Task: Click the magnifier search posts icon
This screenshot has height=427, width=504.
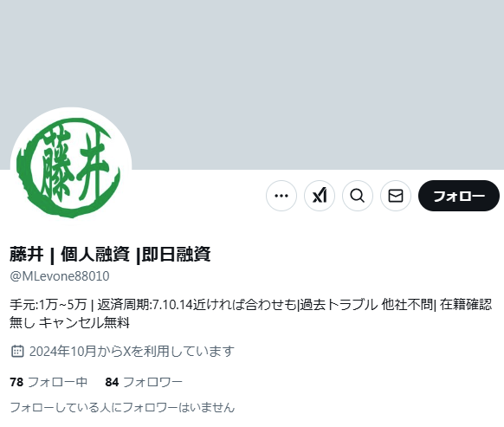Action: (x=358, y=196)
